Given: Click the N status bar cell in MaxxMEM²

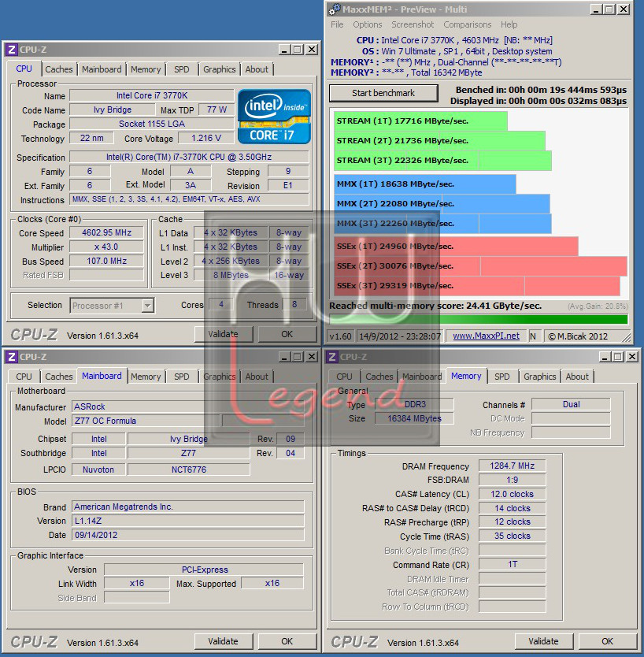Looking at the screenshot, I should (x=534, y=336).
